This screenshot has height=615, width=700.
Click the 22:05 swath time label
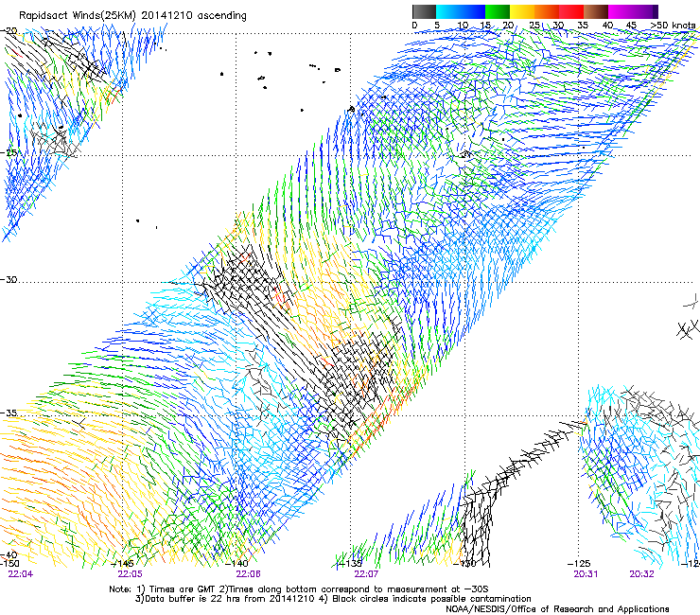click(x=130, y=574)
